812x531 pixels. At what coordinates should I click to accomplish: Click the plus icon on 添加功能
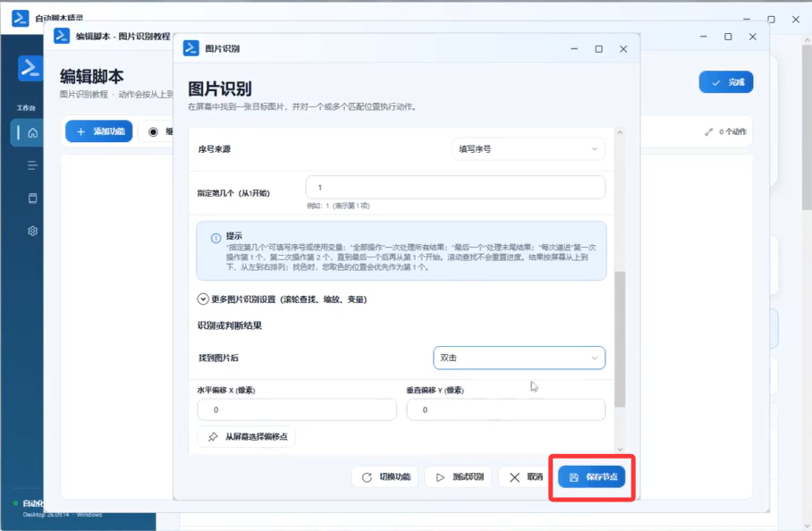click(x=80, y=132)
